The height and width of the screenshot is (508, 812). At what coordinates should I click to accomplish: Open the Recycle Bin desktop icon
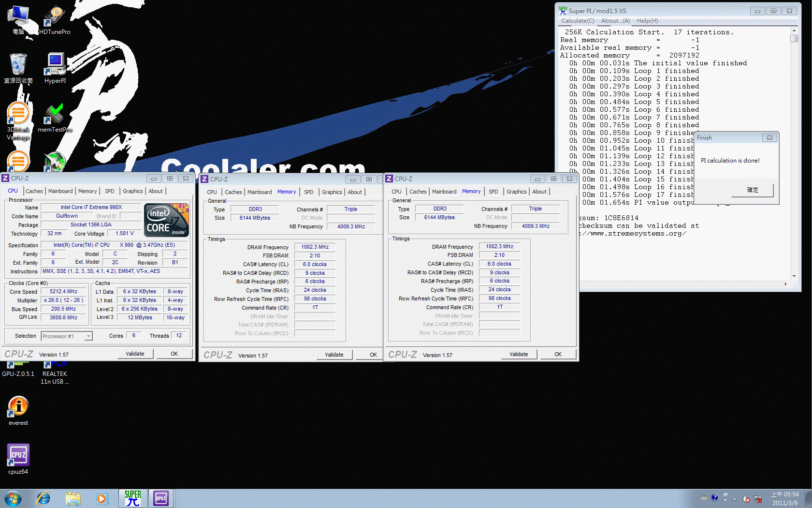coord(18,68)
